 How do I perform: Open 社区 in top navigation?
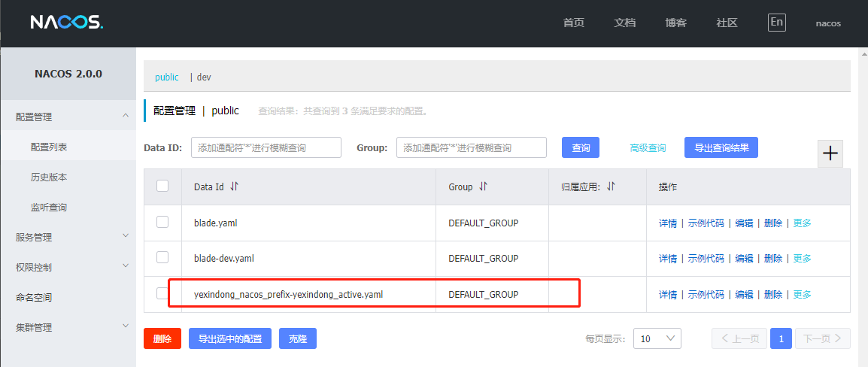point(727,23)
